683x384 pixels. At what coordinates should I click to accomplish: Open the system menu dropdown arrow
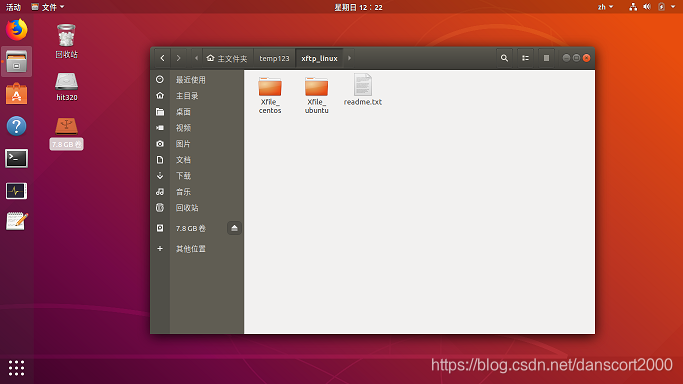tap(673, 7)
